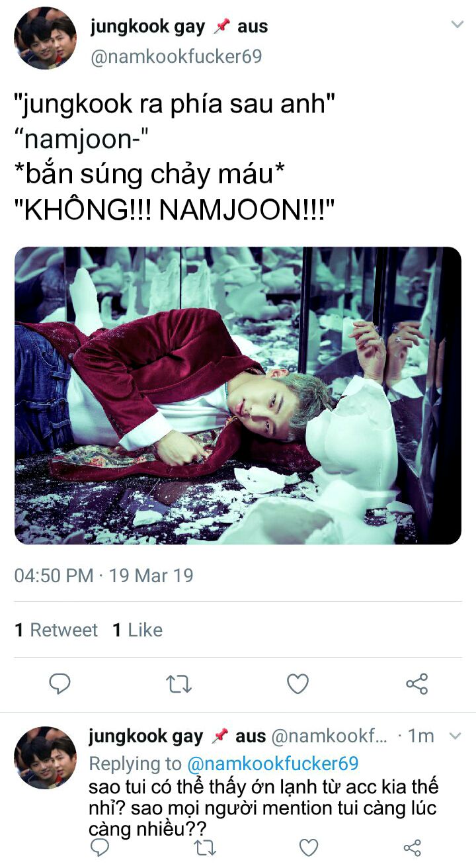The width and height of the screenshot is (476, 868).
Task: Like the reply tweet with heart icon
Action: click(x=309, y=847)
